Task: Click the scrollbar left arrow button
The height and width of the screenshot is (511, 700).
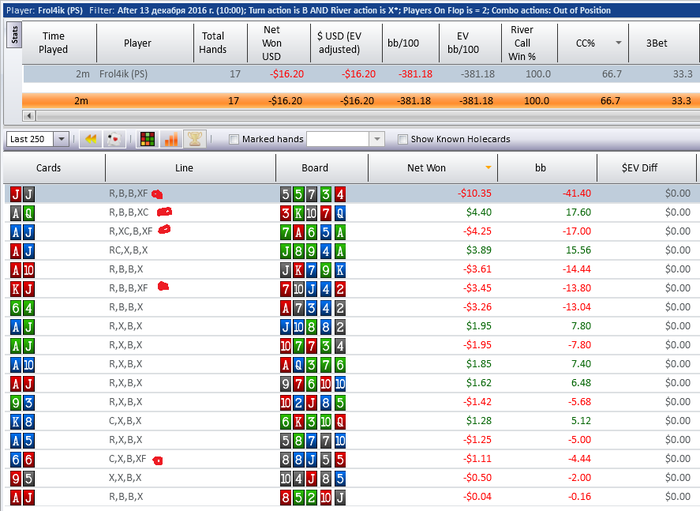Action: (x=29, y=116)
